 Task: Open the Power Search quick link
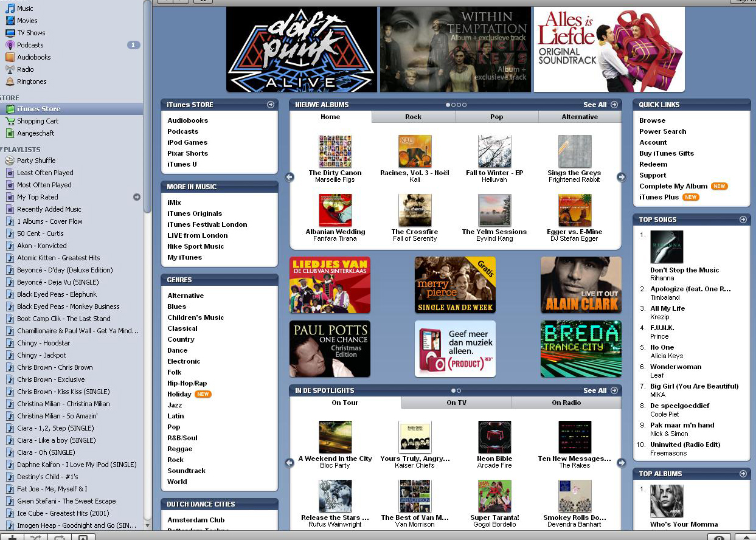coord(662,131)
